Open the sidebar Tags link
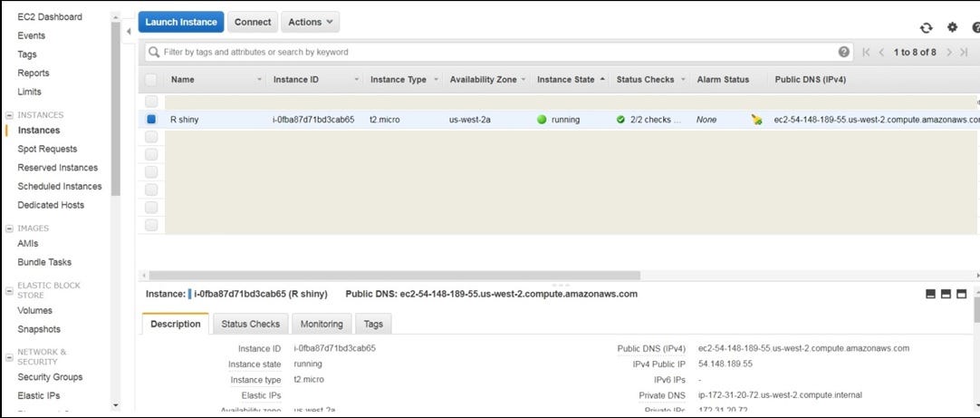 [27, 54]
